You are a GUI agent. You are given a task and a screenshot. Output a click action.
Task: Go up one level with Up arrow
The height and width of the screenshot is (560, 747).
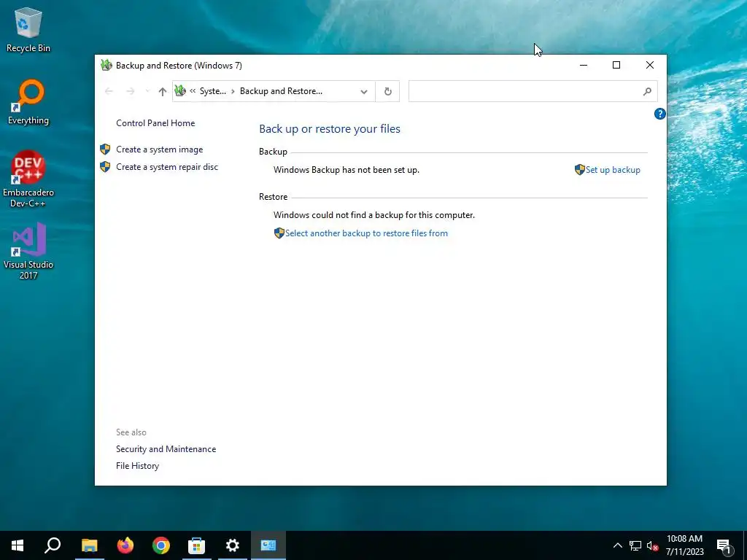[x=163, y=91]
